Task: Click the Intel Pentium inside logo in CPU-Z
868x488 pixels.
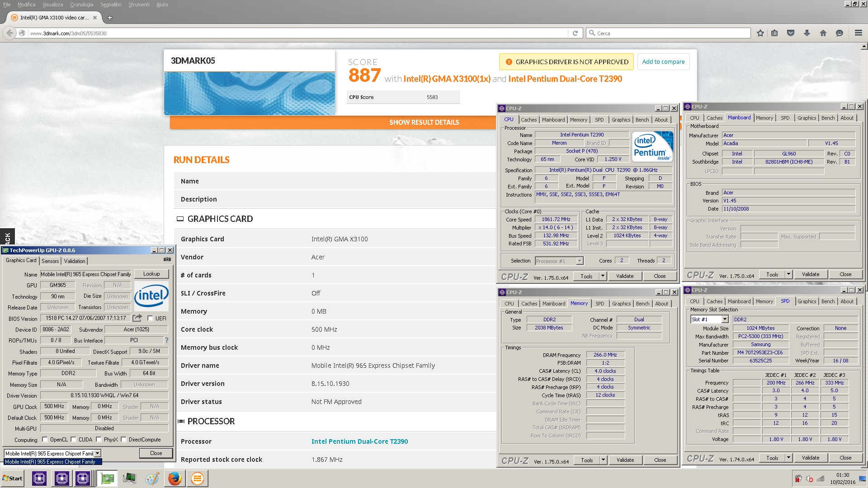Action: pyautogui.click(x=652, y=146)
